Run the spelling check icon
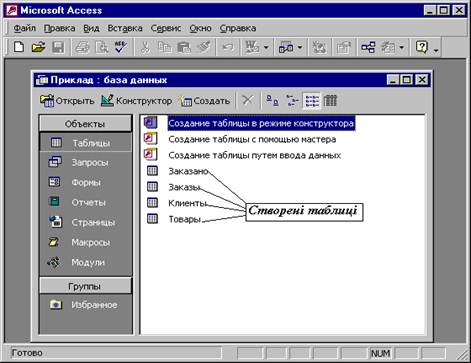Image resolution: width=471 pixels, height=363 pixels. coord(121,47)
